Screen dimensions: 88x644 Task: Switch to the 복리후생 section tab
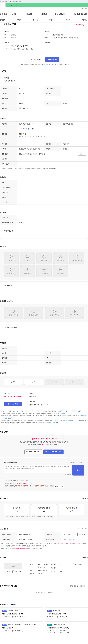click(x=52, y=20)
